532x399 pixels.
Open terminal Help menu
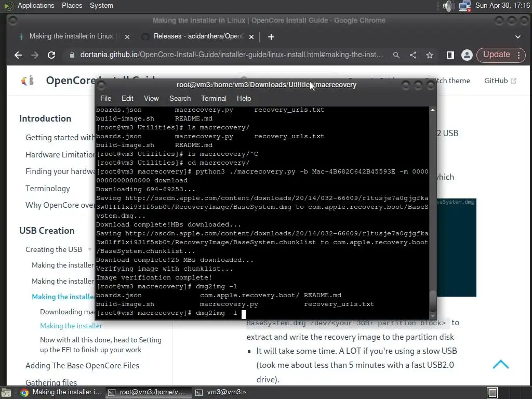[x=244, y=98]
